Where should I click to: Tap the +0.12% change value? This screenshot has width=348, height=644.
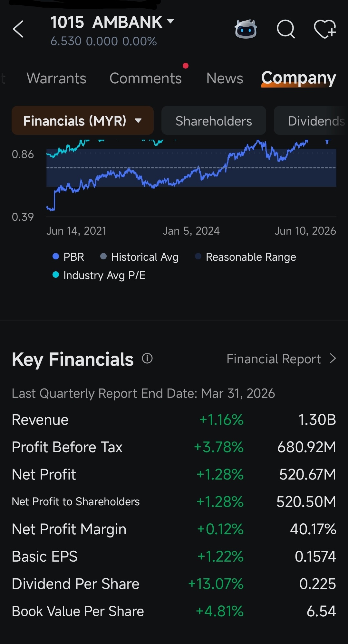[x=220, y=529]
